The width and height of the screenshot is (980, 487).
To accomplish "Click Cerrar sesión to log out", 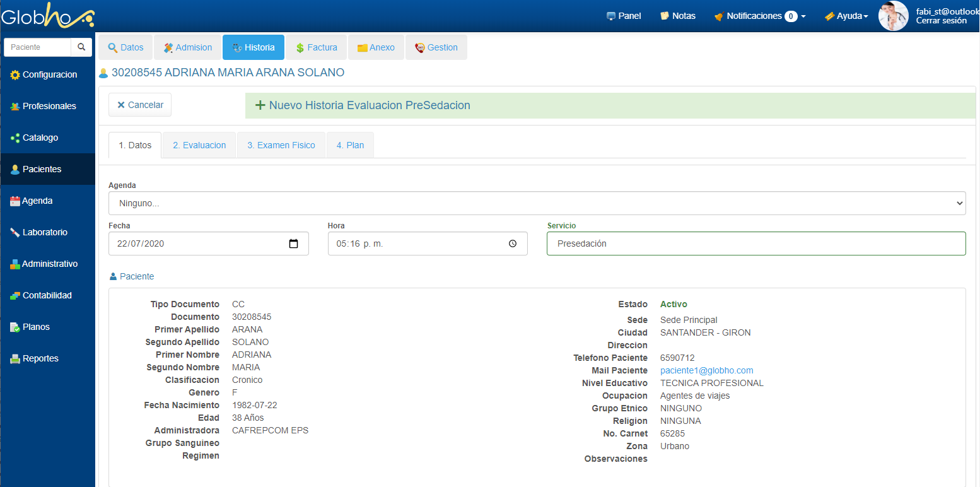I will click(941, 21).
